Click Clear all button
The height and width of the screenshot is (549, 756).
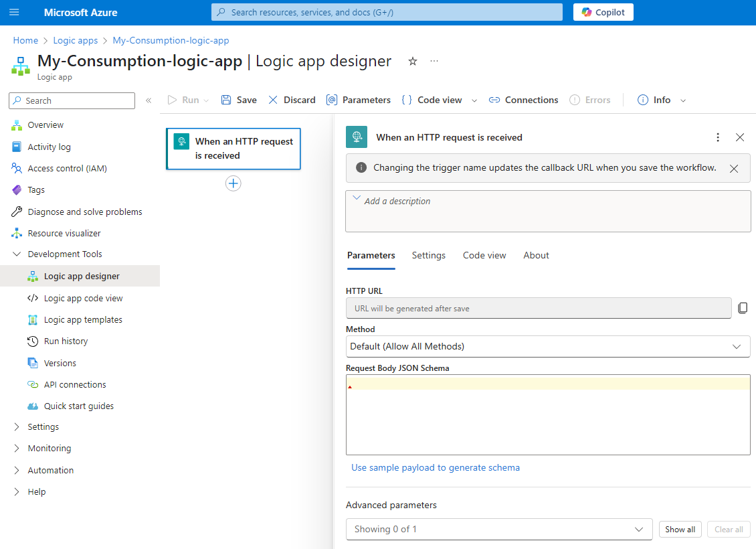pos(729,529)
